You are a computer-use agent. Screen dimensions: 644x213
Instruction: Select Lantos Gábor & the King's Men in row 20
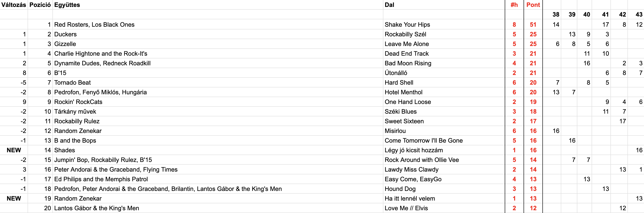(97, 208)
